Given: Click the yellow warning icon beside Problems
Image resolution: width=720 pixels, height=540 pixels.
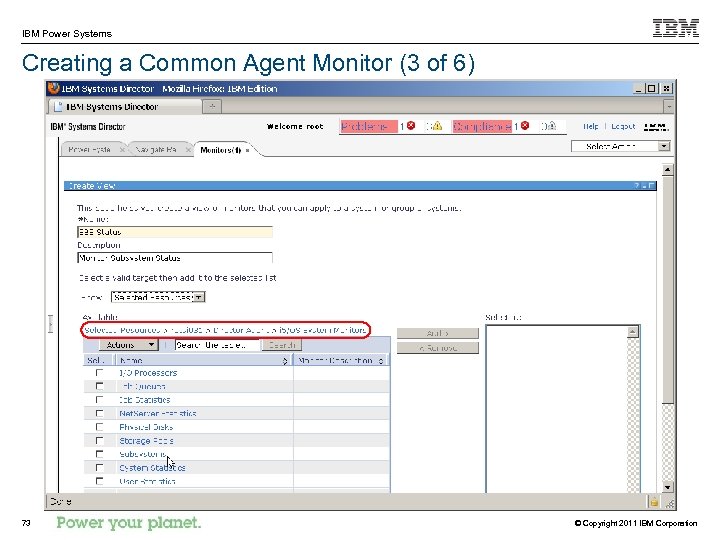Looking at the screenshot, I should pos(437,125).
